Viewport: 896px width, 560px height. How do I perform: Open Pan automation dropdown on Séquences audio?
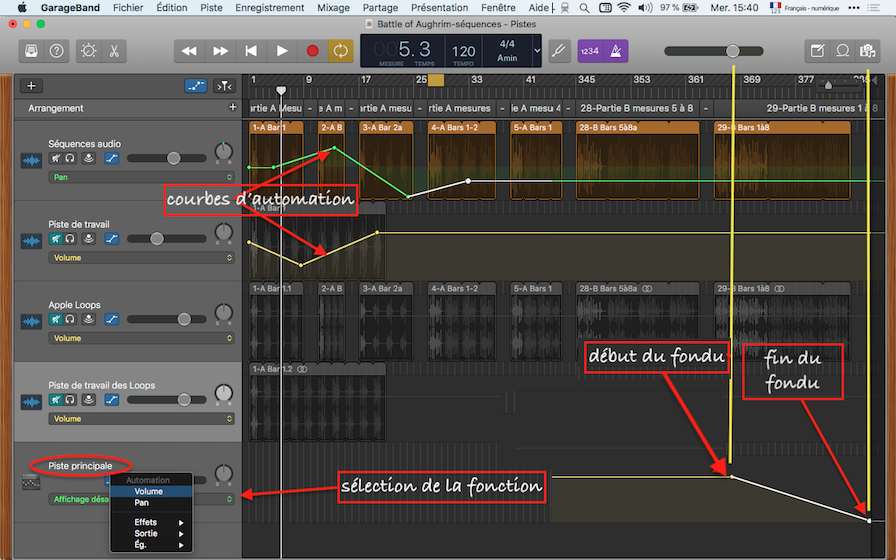[141, 177]
